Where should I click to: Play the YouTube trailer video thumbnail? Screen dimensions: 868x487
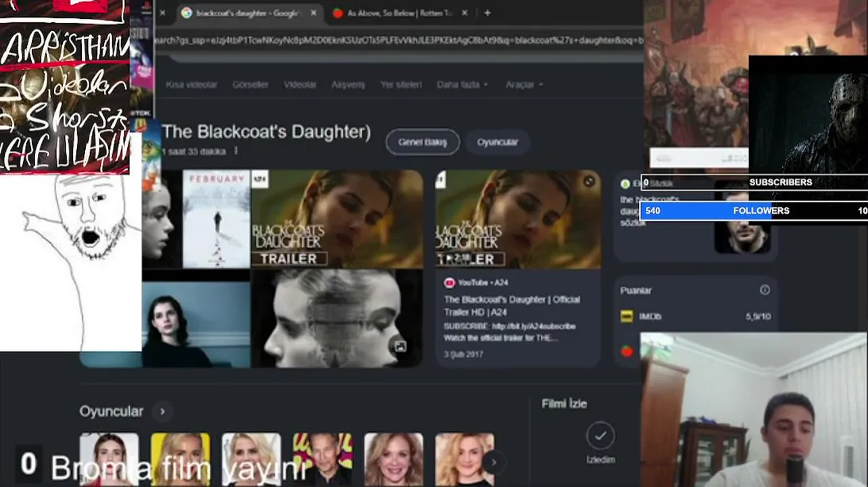click(x=518, y=219)
